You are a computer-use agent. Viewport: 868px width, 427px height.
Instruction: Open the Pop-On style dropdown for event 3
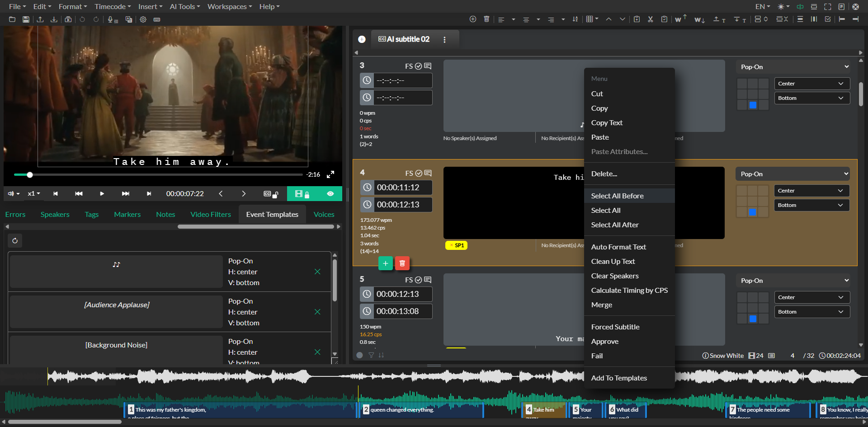(793, 67)
